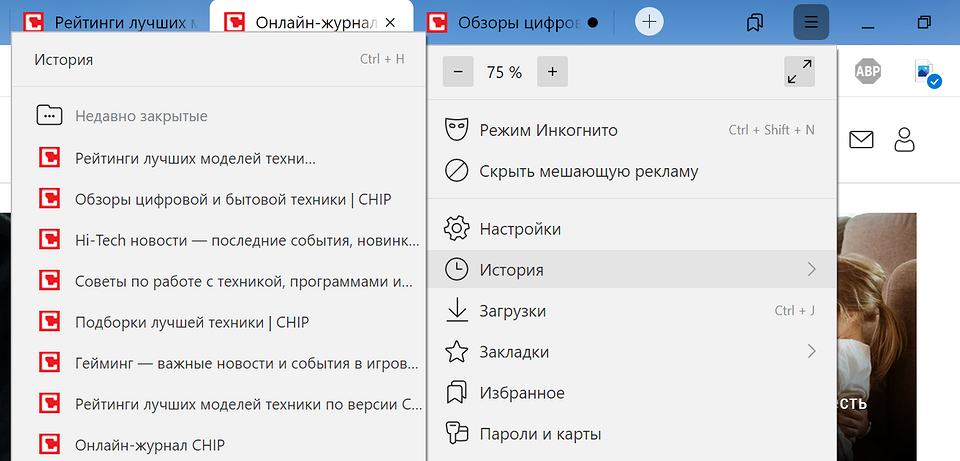Viewport: 960px width, 461px height.
Task: Click the mail envelope icon on page
Action: pos(861,140)
